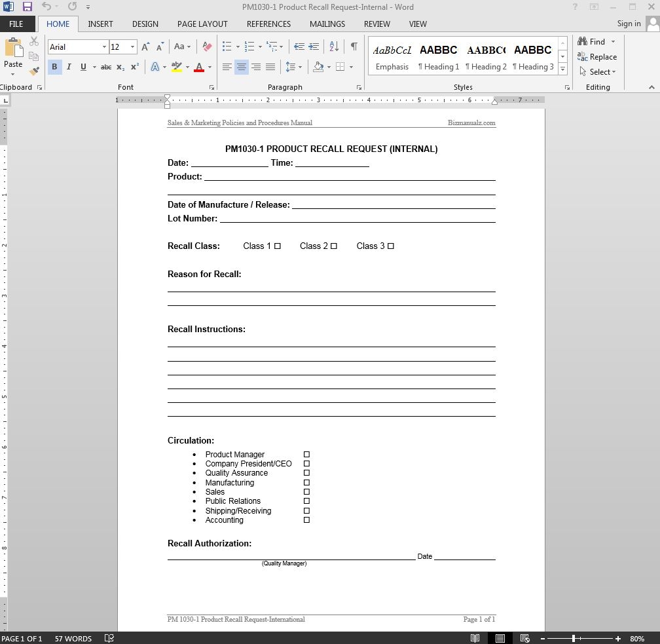Click the Sort A to Z icon

click(334, 47)
